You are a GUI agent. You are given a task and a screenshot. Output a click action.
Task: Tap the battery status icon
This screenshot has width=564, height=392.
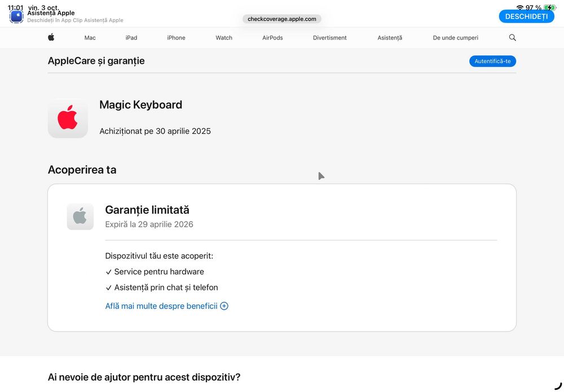point(549,8)
